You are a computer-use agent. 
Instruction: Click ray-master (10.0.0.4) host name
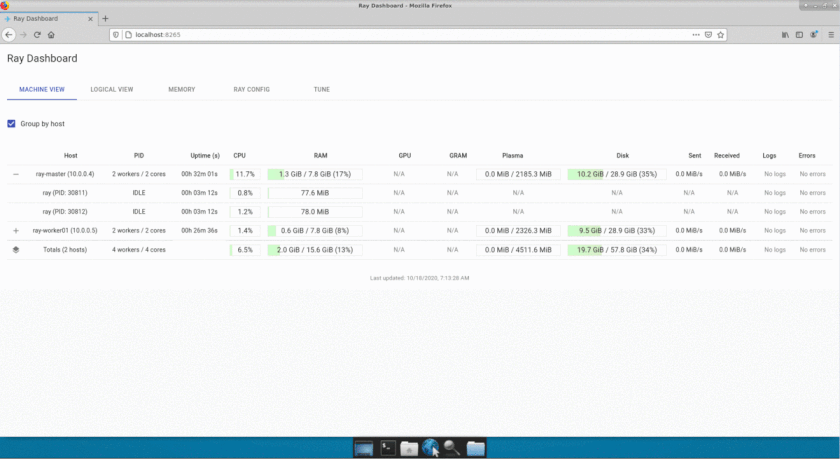(x=65, y=174)
